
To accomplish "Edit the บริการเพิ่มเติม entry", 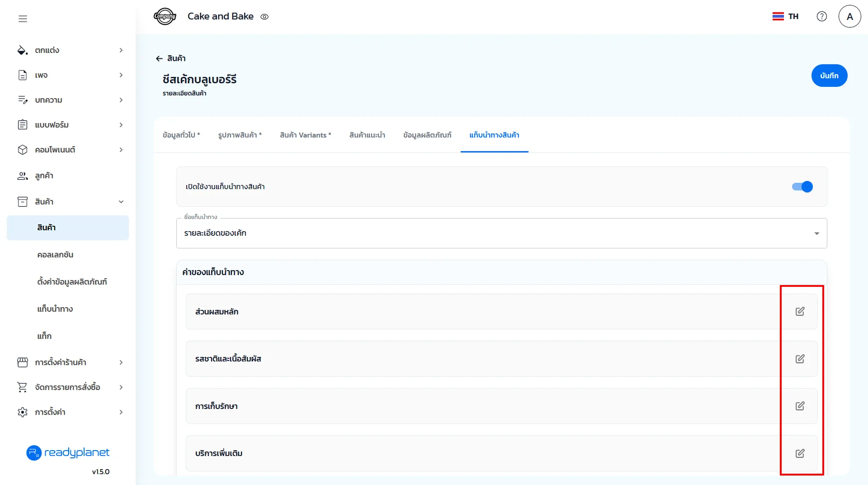I will (x=800, y=453).
